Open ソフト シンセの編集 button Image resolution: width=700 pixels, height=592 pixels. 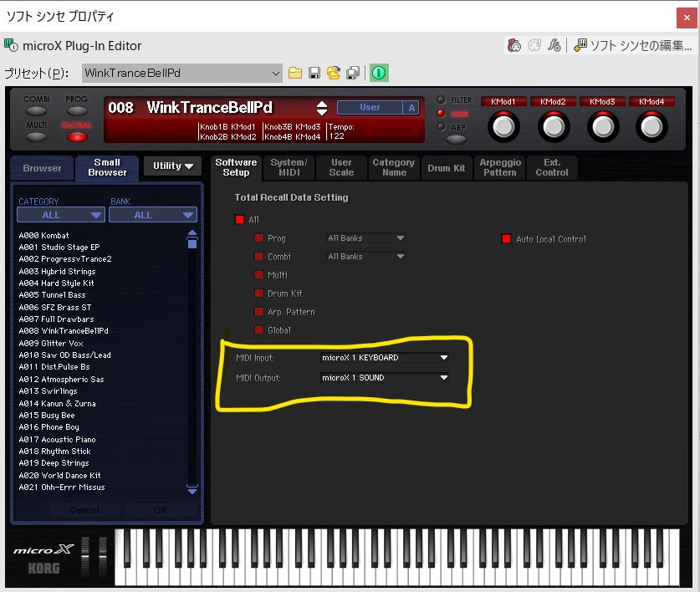tap(632, 45)
